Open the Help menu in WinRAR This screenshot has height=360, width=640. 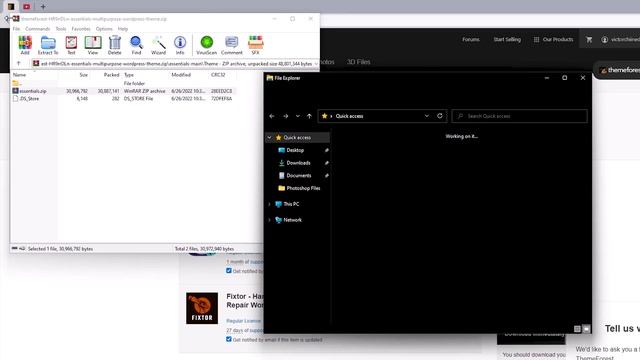123,29
